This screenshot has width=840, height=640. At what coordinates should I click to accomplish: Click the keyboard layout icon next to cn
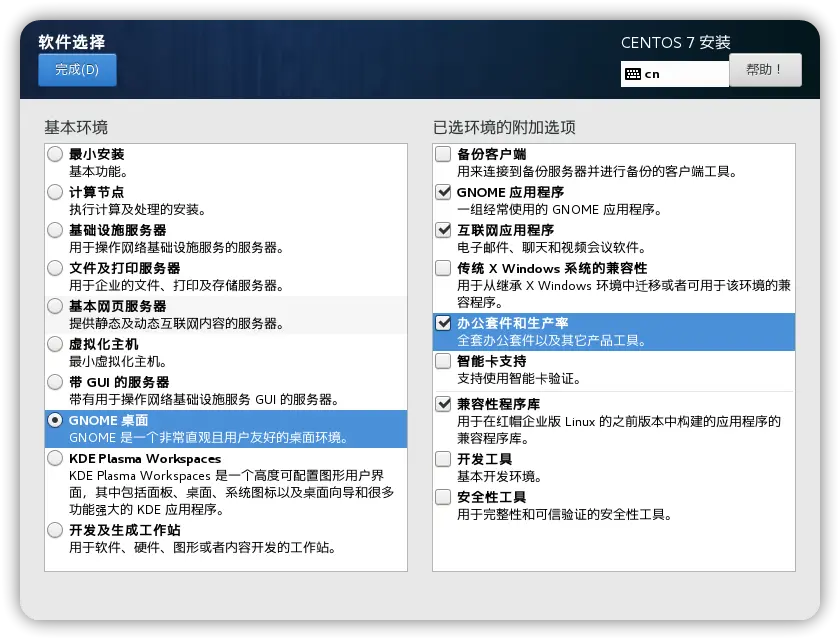[633, 74]
